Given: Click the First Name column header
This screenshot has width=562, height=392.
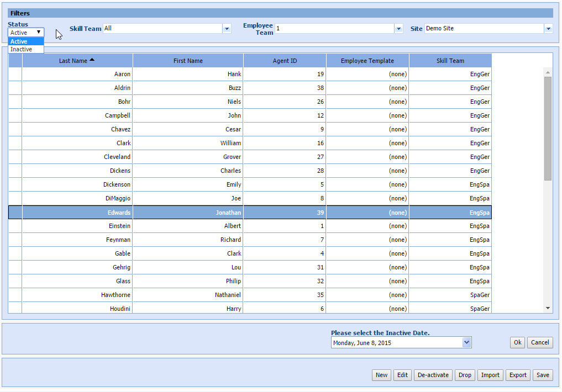Looking at the screenshot, I should click(188, 61).
